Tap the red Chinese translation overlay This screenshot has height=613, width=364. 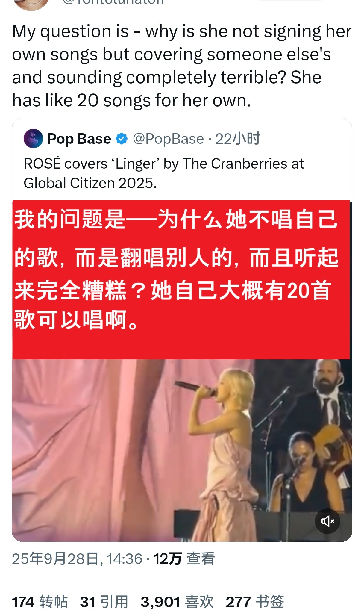[181, 279]
